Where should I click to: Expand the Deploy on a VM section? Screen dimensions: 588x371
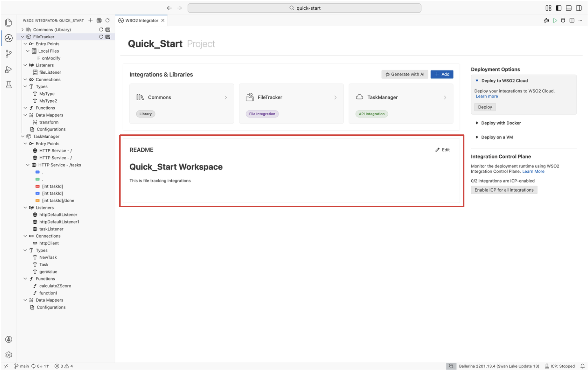(x=477, y=137)
